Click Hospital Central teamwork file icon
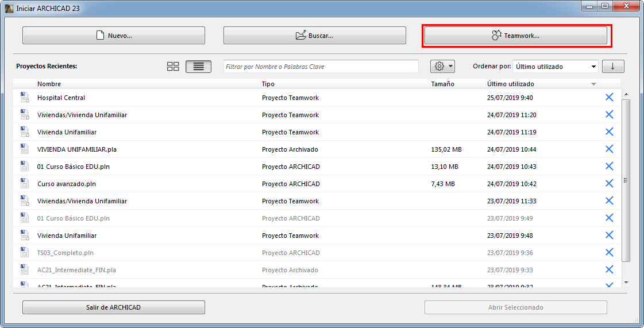 [25, 97]
